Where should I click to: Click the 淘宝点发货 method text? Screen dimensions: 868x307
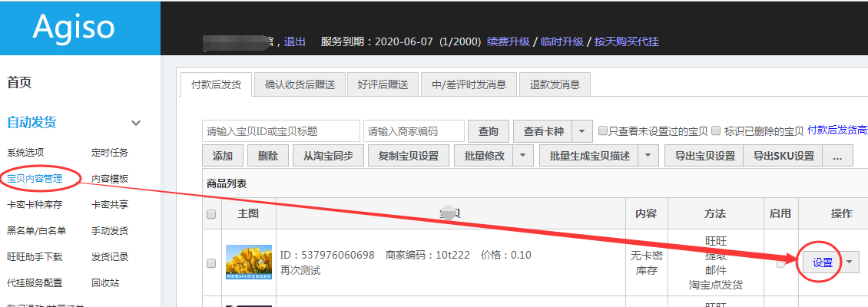[716, 285]
